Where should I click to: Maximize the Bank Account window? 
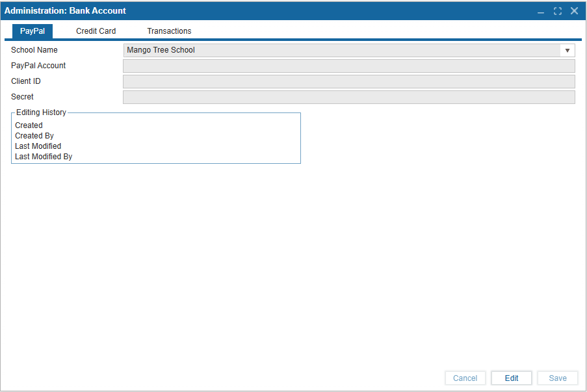coord(558,11)
